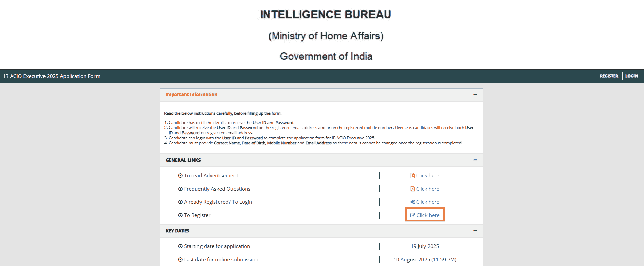Click bullet icon before To read Advertisement
This screenshot has width=644, height=266.
(180, 176)
